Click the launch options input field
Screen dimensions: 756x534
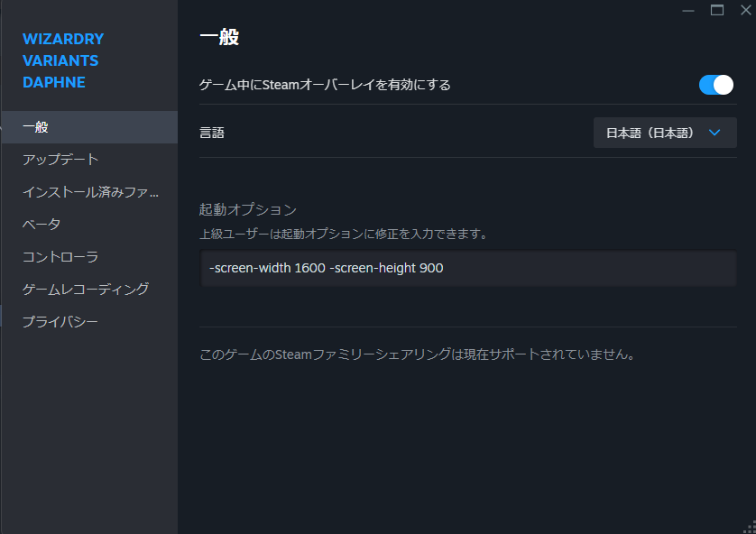pos(467,268)
